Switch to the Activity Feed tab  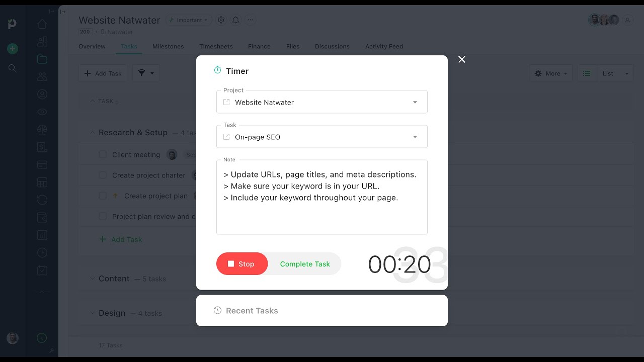[x=384, y=46]
